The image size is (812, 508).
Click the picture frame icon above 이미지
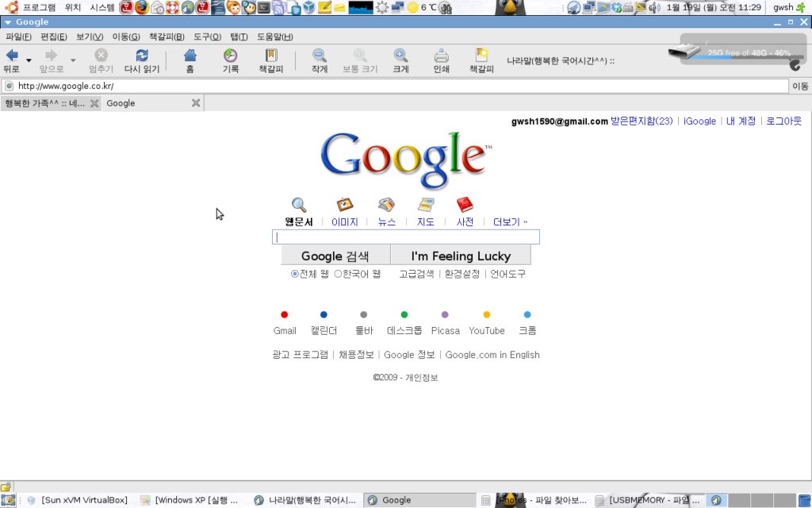click(x=344, y=205)
